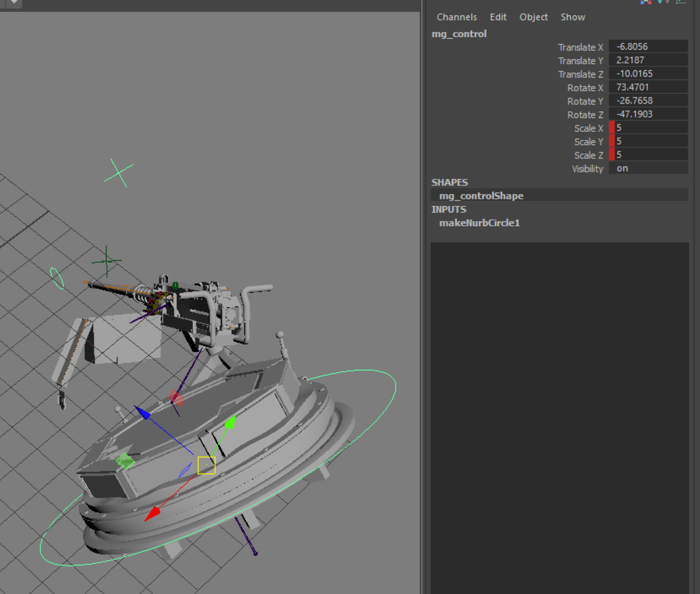Click the Translate X attribute label
This screenshot has width=700, height=594.
tap(580, 47)
